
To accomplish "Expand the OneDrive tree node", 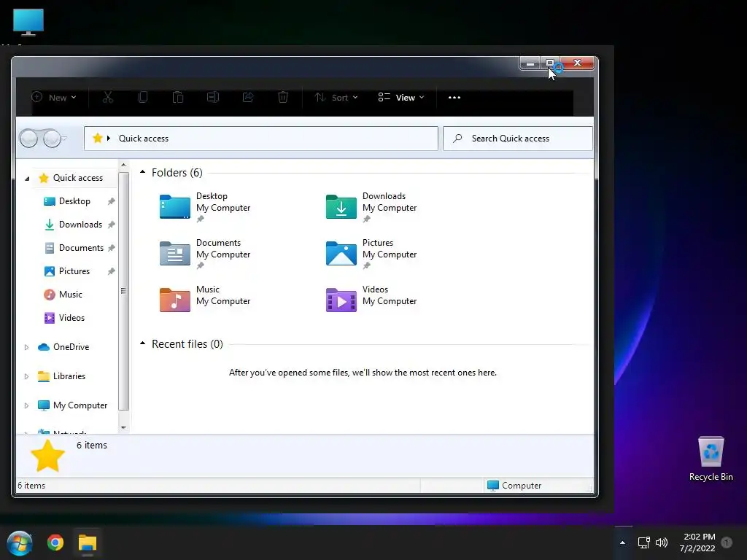I will click(27, 347).
